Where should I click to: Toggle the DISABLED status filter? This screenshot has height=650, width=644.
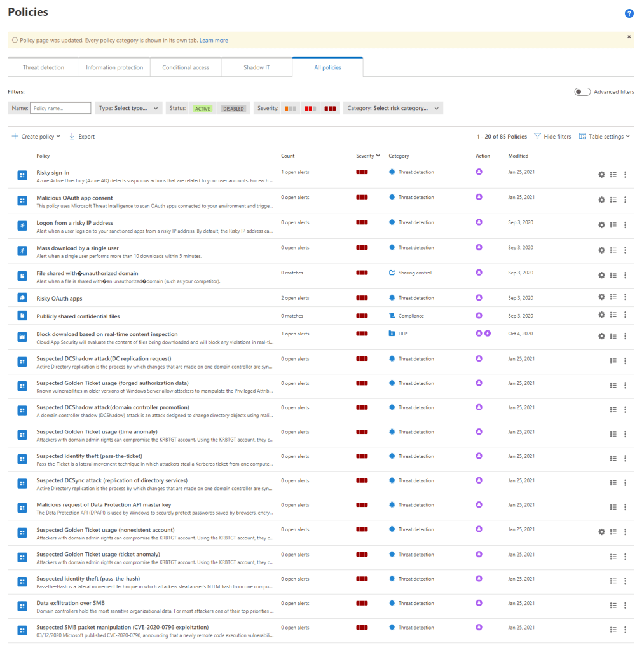point(233,109)
